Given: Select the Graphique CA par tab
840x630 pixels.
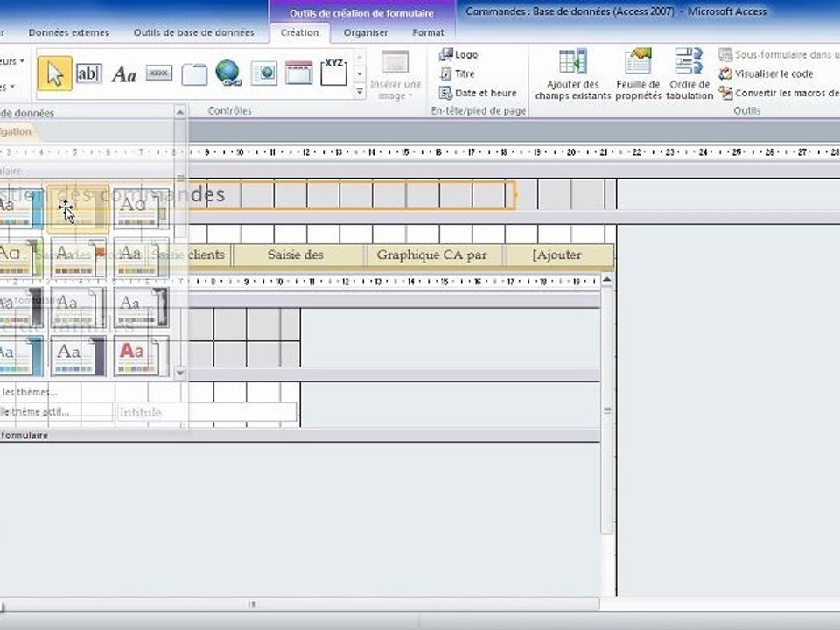Looking at the screenshot, I should tap(431, 255).
